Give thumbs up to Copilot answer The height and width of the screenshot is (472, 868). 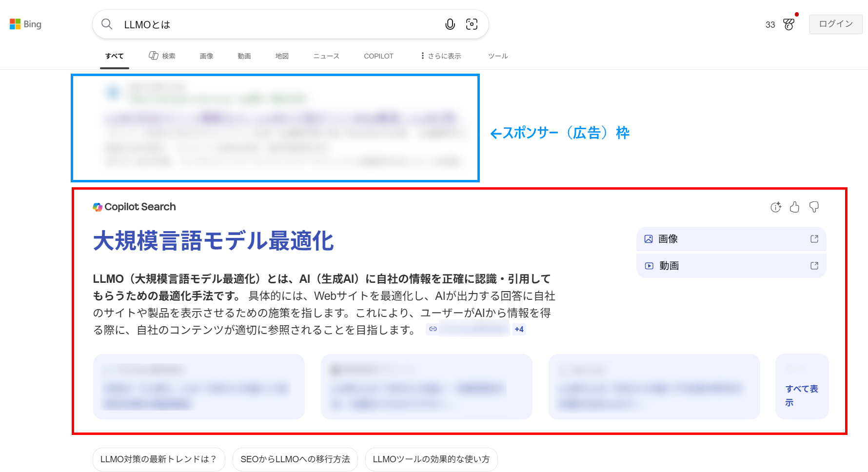click(794, 207)
